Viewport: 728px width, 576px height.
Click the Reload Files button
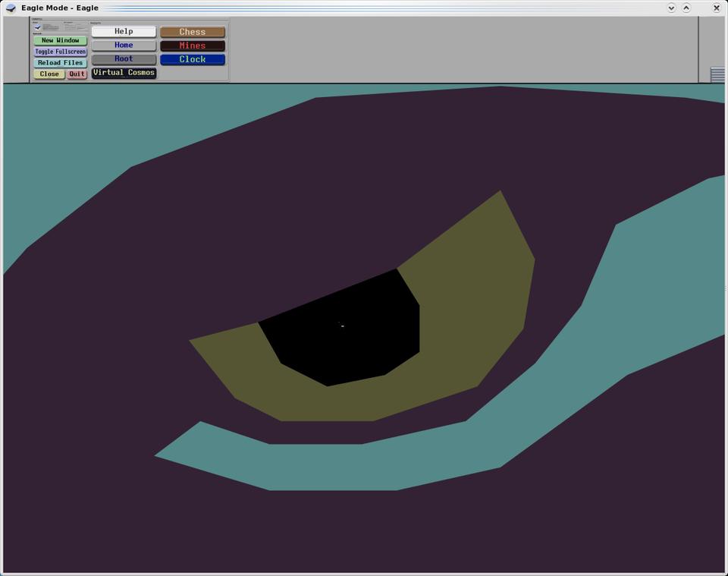click(60, 63)
